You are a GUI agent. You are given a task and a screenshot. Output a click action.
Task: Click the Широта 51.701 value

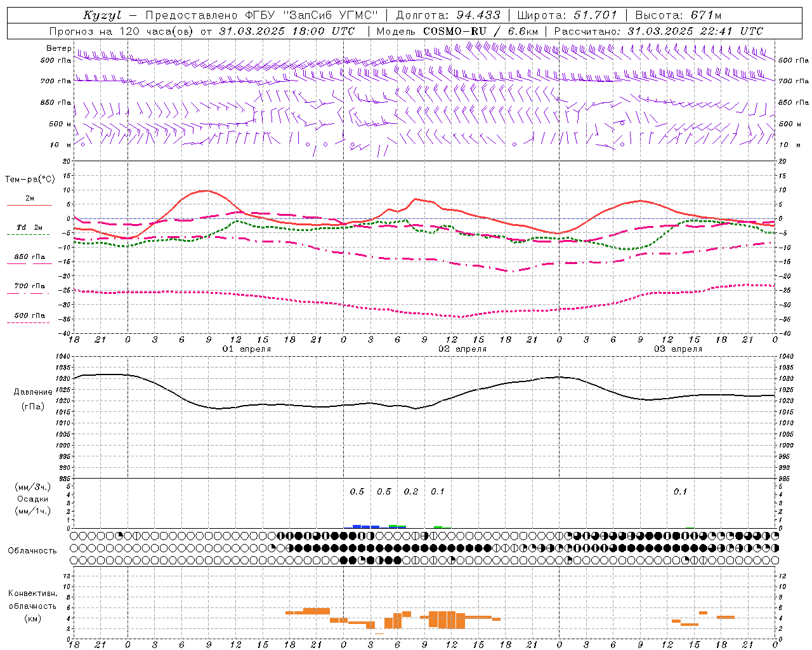[x=596, y=15]
